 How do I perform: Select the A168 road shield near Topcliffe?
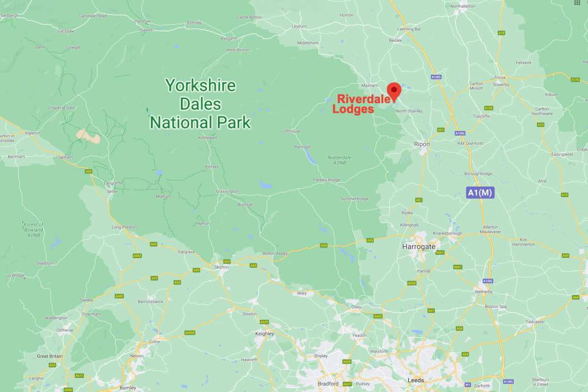tap(488, 108)
